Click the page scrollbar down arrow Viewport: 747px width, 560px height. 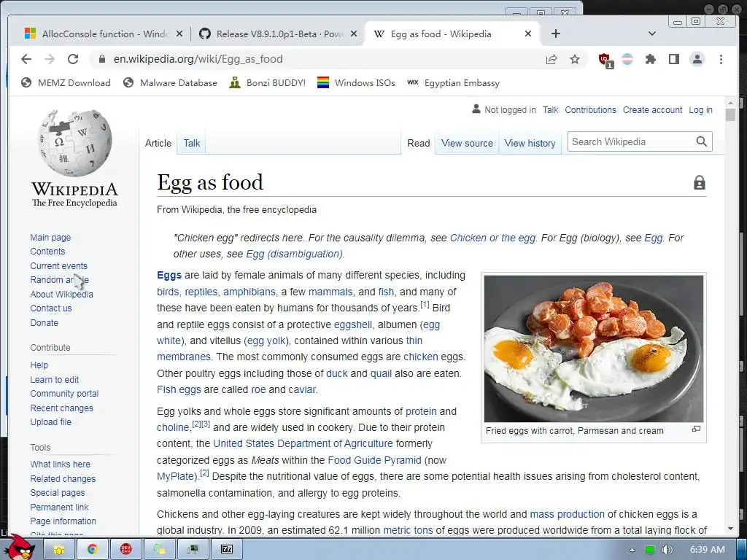[x=730, y=529]
